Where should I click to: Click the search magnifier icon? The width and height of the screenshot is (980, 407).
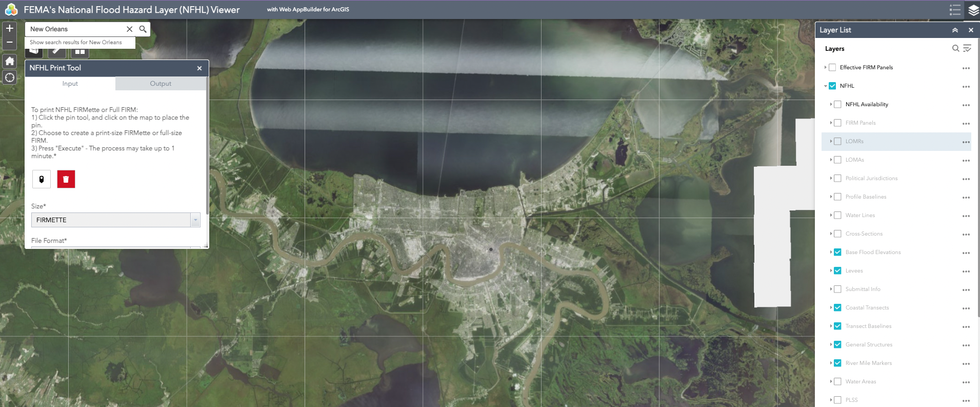143,29
